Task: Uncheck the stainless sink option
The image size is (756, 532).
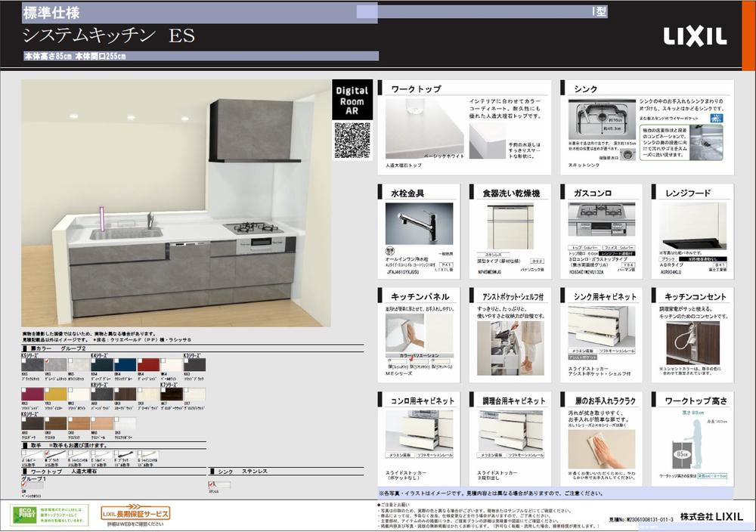Action: pos(211,484)
